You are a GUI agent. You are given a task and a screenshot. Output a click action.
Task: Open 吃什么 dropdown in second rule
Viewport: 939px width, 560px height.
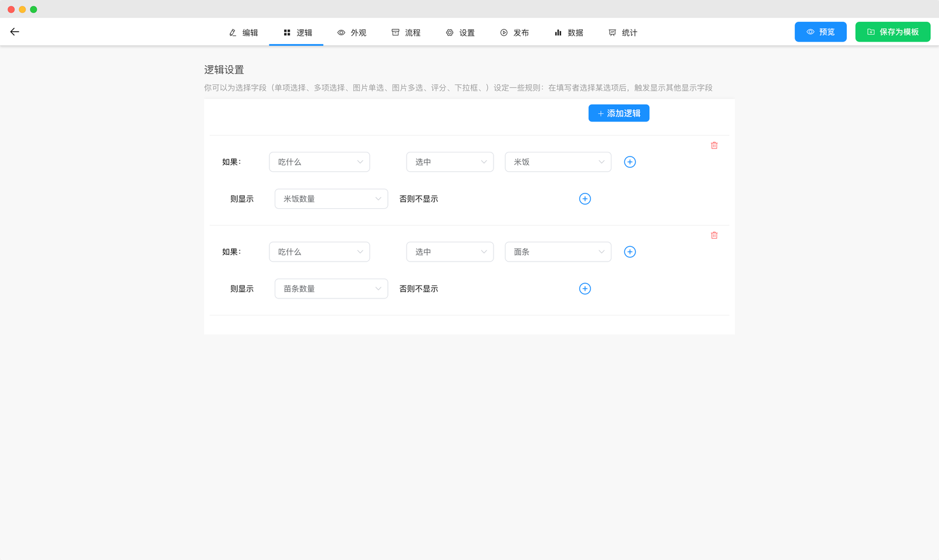(320, 252)
